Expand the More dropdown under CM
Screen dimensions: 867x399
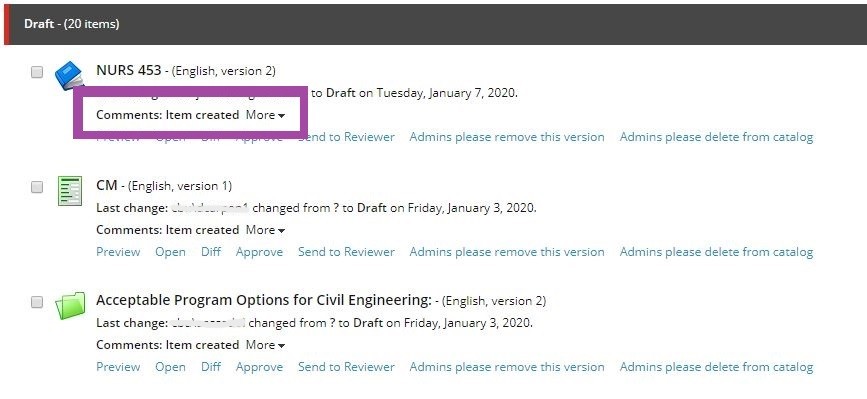(265, 230)
